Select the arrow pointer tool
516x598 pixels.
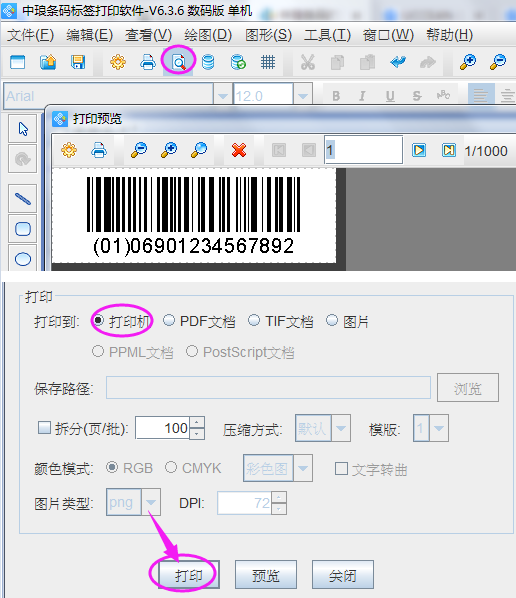tap(23, 129)
